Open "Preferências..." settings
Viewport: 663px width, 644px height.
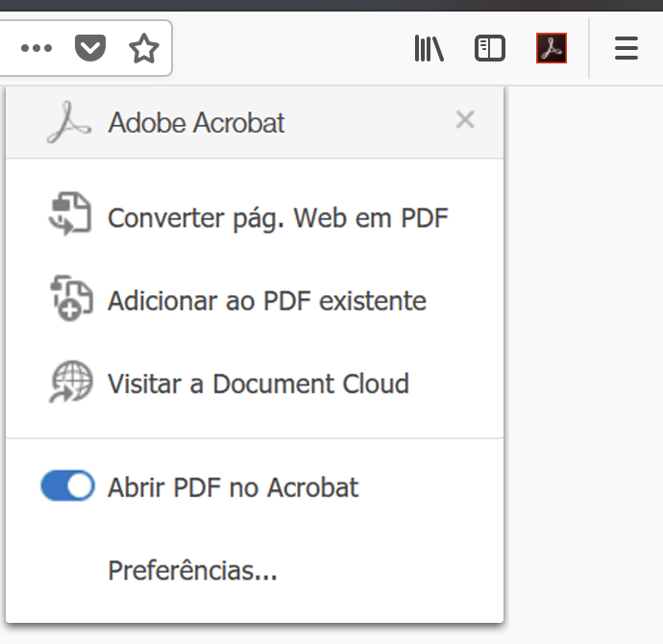pyautogui.click(x=192, y=571)
